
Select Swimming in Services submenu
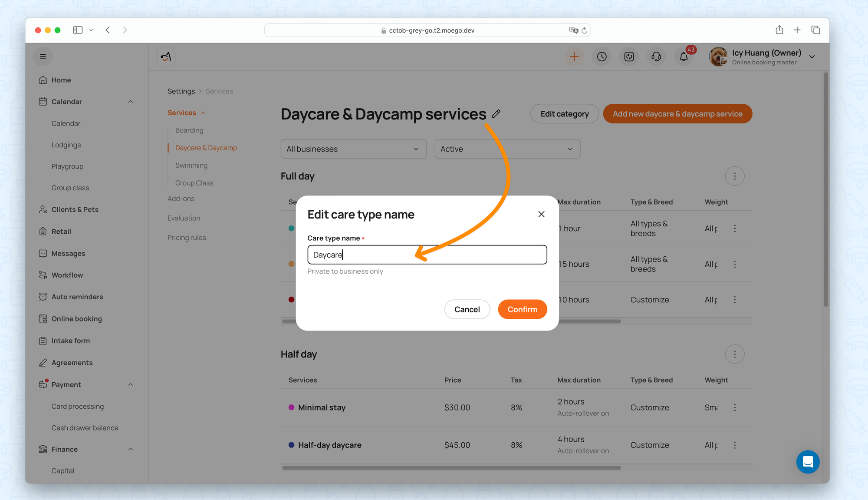click(x=191, y=166)
